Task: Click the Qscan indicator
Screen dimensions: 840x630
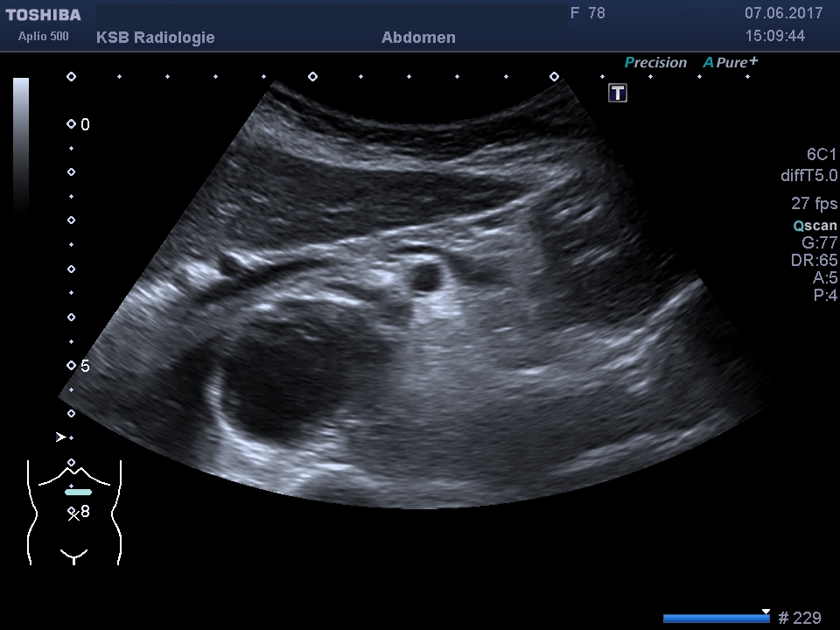Action: point(815,226)
